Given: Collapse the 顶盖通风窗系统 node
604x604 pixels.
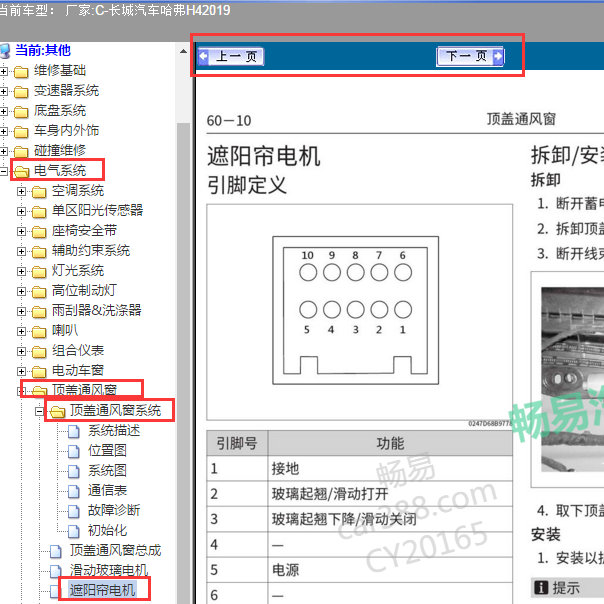Looking at the screenshot, I should pyautogui.click(x=39, y=411).
